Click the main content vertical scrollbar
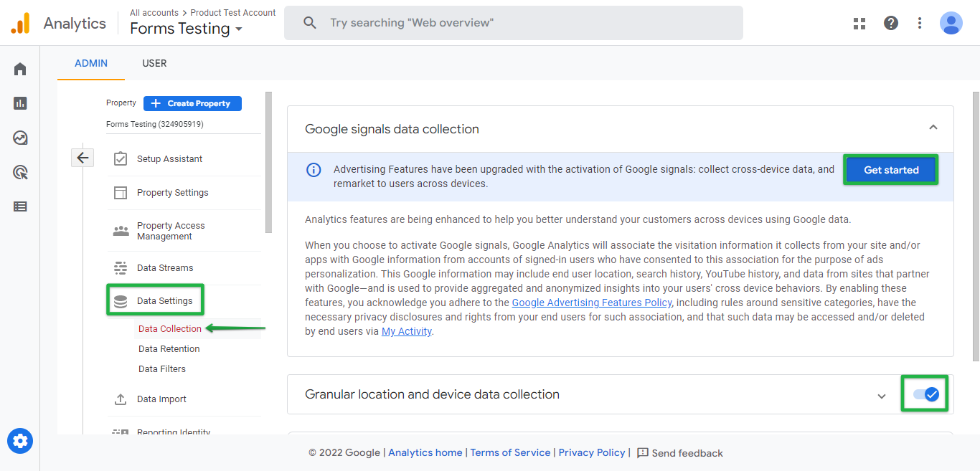Viewport: 980px width, 471px height. click(x=976, y=225)
